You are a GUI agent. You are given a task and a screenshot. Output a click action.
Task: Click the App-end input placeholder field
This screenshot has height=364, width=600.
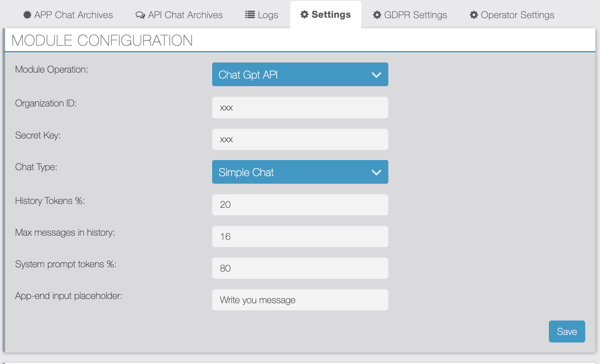300,300
